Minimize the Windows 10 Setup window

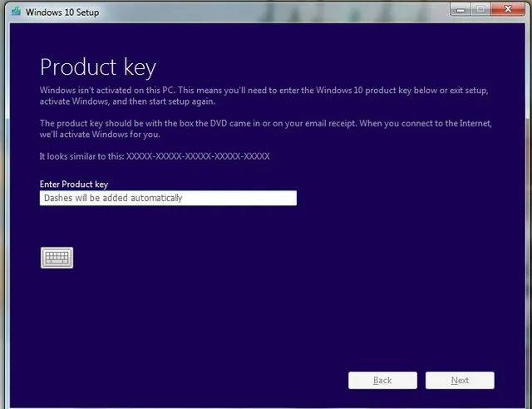coord(461,9)
